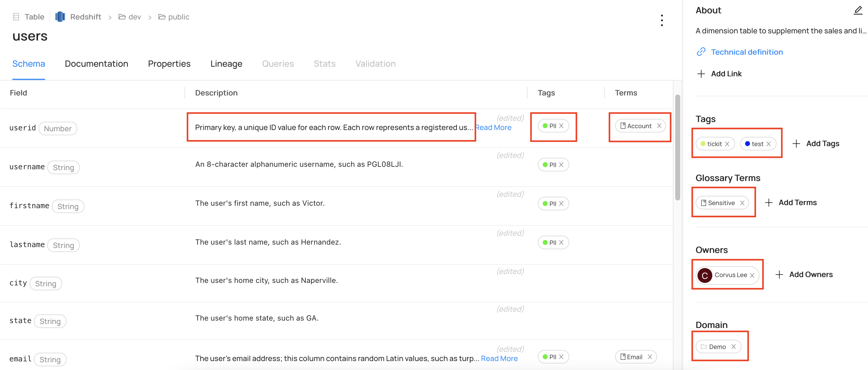Image resolution: width=868 pixels, height=370 pixels.
Task: Remove Email term from email row
Action: click(x=650, y=357)
